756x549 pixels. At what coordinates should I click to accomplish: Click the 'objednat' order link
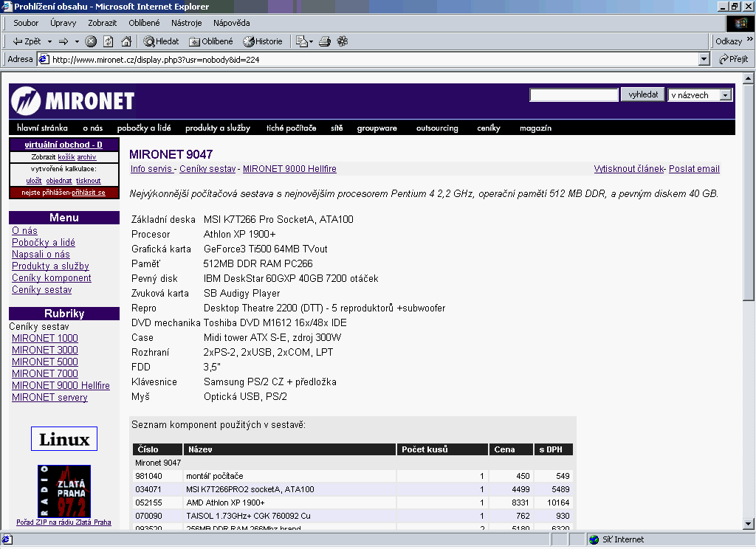pyautogui.click(x=59, y=181)
